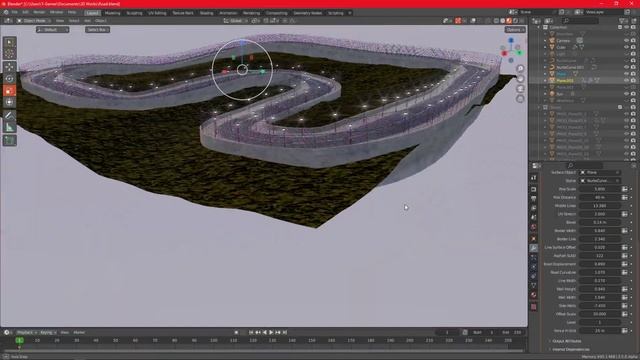
Task: Open the viewport Options dropdown
Action: pyautogui.click(x=515, y=29)
